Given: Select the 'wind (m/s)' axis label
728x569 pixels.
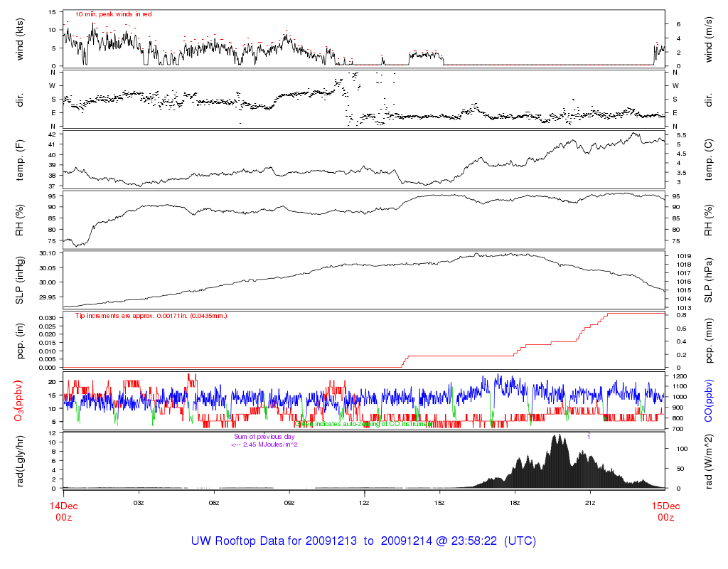Looking at the screenshot, I should pos(708,40).
